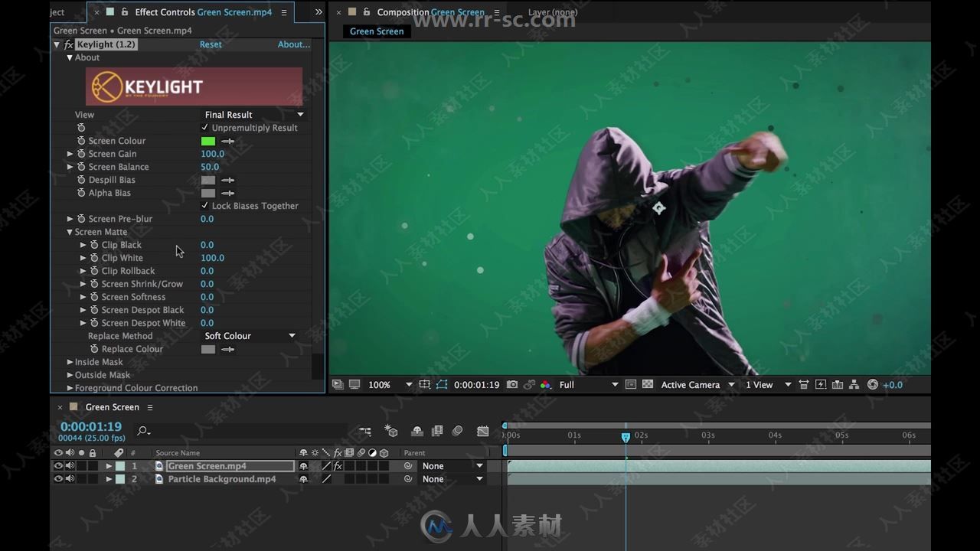Screen dimensions: 980x551
Task: Click the Screen Colour eyedropper
Action: 227,141
